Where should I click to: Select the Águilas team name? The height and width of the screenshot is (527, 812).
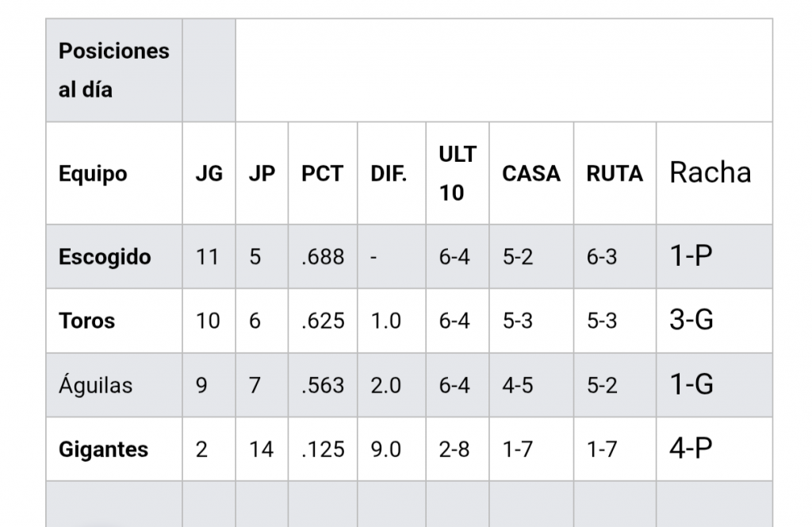pyautogui.click(x=95, y=386)
